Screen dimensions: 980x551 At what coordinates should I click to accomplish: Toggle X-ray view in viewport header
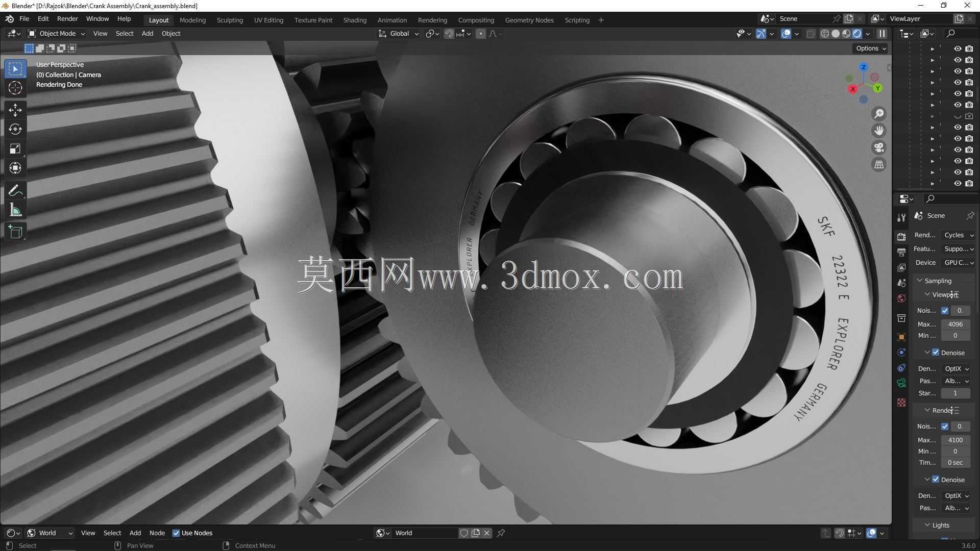(x=810, y=34)
